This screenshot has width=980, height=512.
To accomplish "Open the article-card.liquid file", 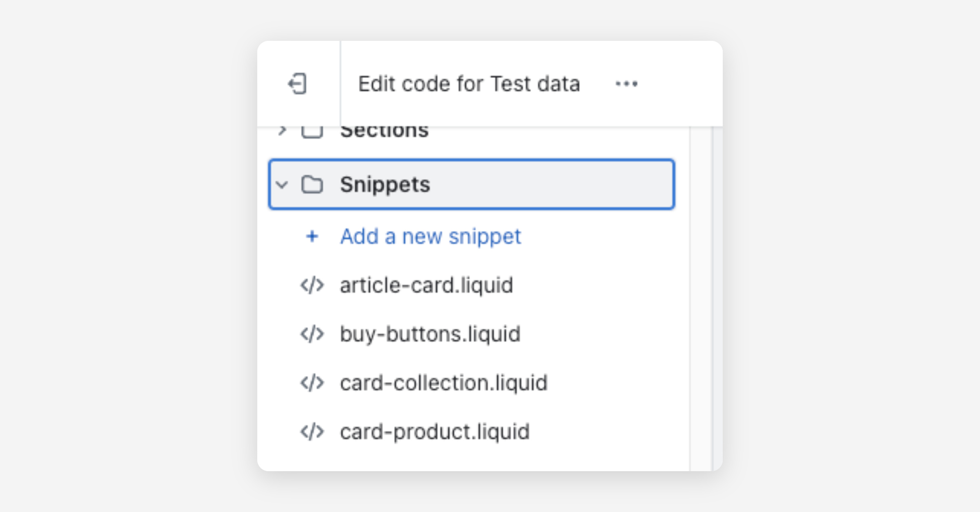I will pos(426,285).
